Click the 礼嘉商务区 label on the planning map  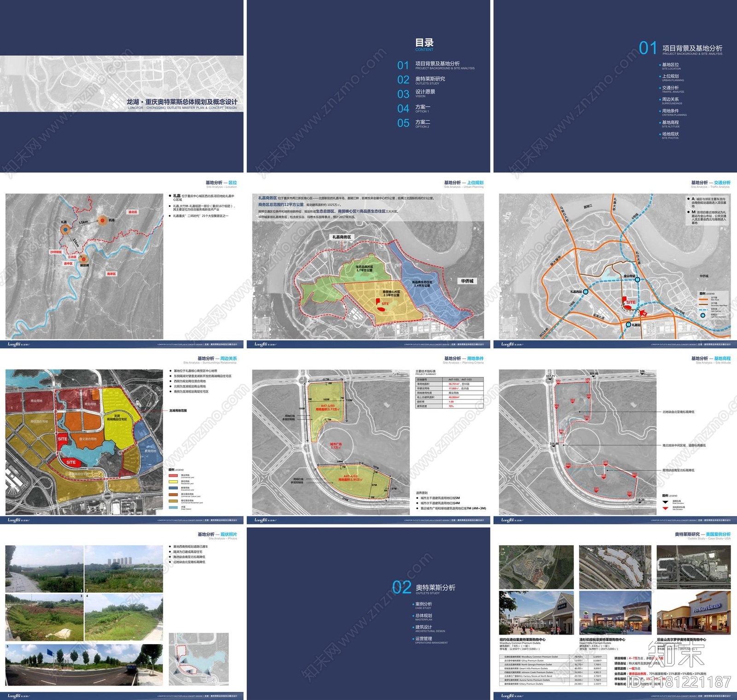(x=342, y=237)
